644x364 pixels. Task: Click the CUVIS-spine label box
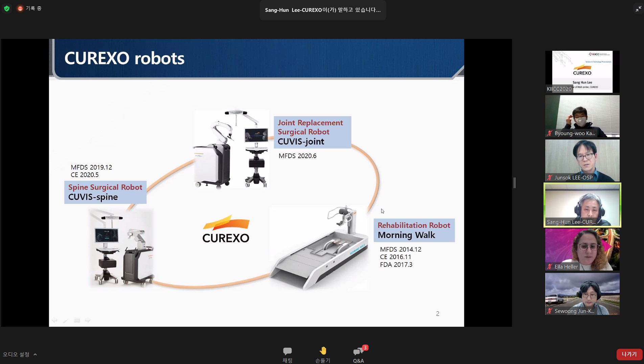click(x=105, y=192)
